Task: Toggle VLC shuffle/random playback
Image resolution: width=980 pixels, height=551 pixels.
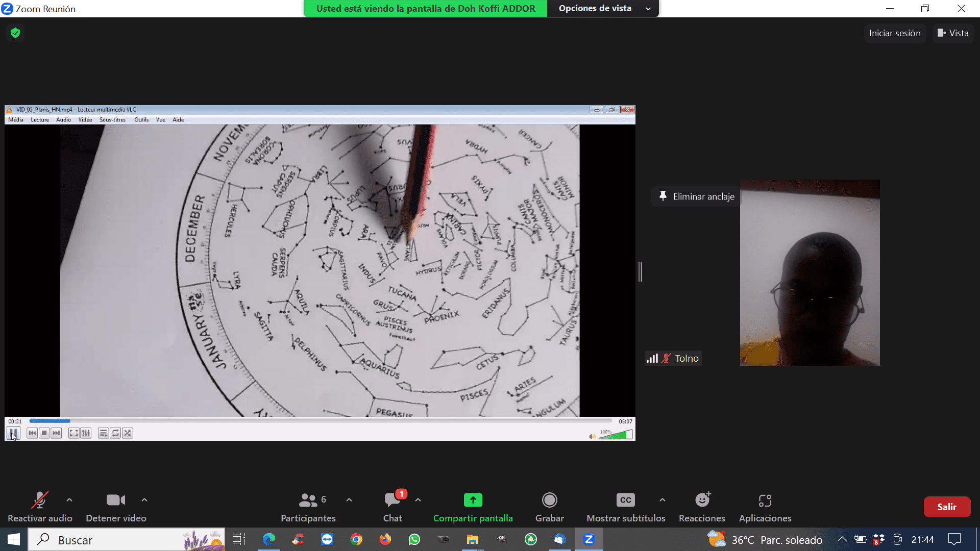Action: [128, 433]
